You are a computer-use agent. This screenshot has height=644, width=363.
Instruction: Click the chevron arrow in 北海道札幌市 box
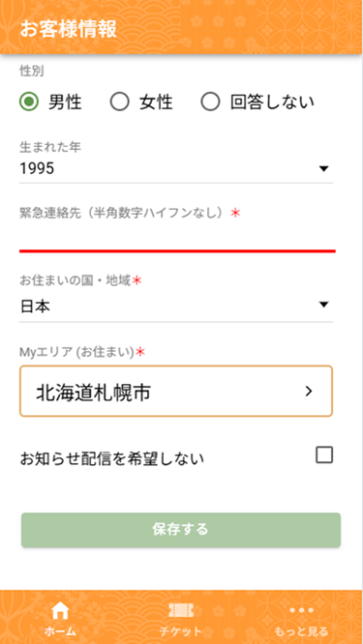[309, 392]
